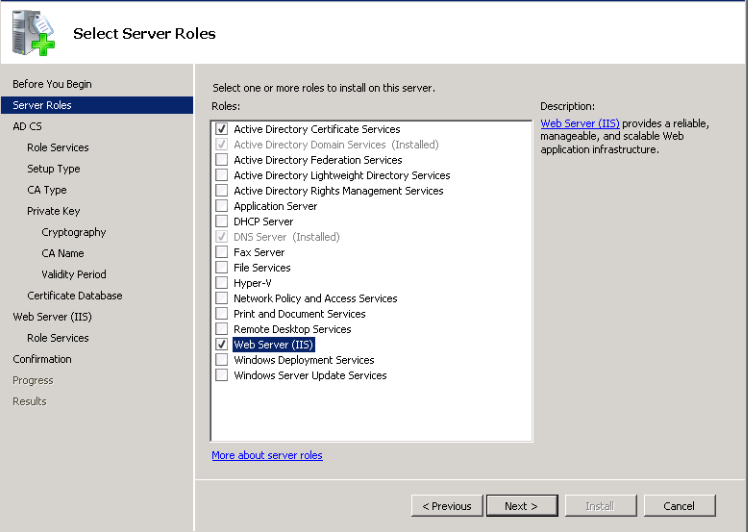
Task: Tick the File Services checkbox
Action: pyautogui.click(x=221, y=267)
